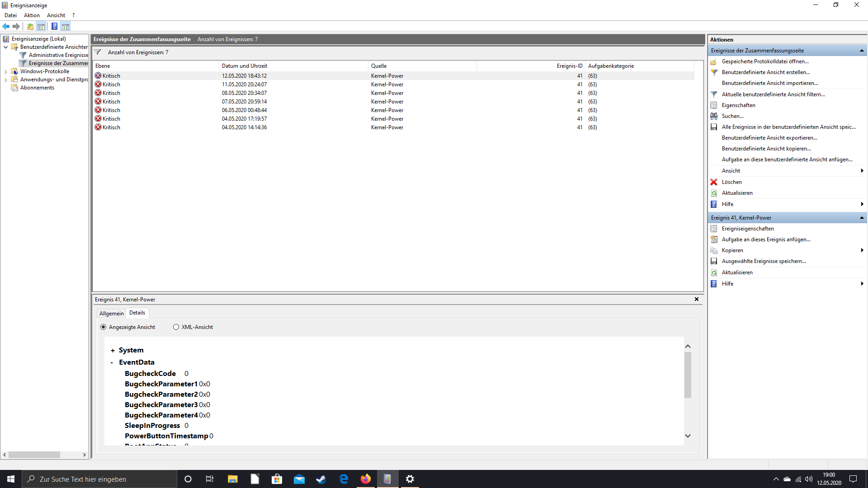Select Angezeigte Ansicht radio button
This screenshot has height=488, width=868.
coord(104,327)
